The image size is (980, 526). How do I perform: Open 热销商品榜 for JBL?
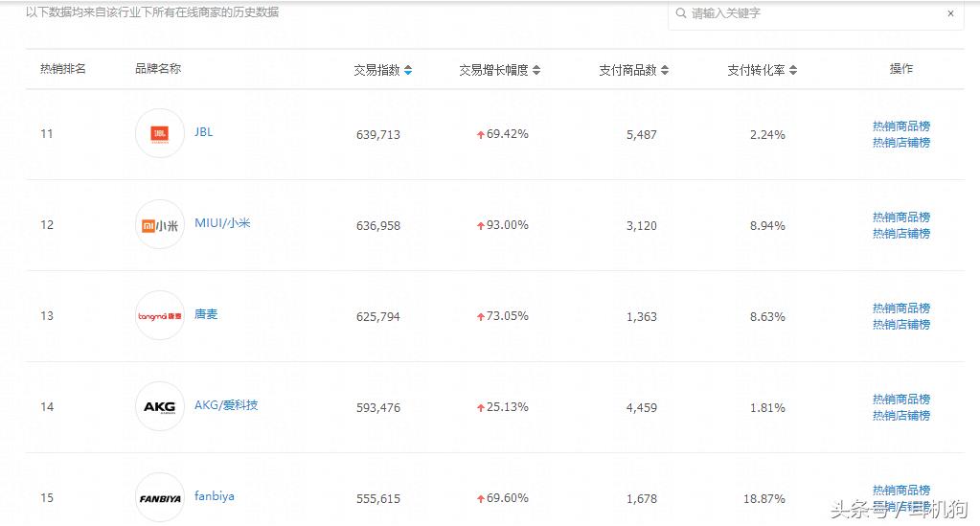click(901, 126)
